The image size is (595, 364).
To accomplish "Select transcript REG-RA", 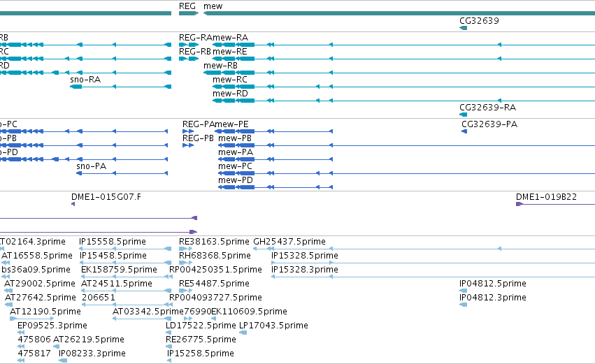I will [x=196, y=38].
